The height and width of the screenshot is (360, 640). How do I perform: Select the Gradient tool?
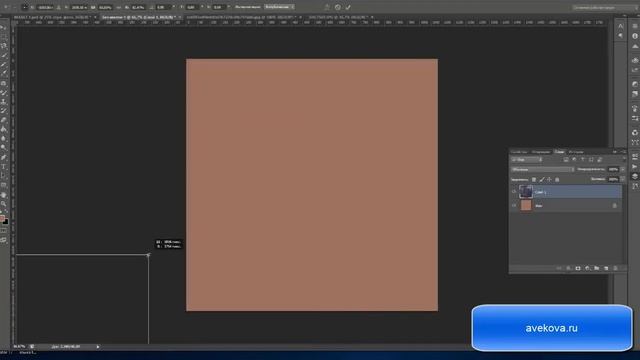coord(4,129)
